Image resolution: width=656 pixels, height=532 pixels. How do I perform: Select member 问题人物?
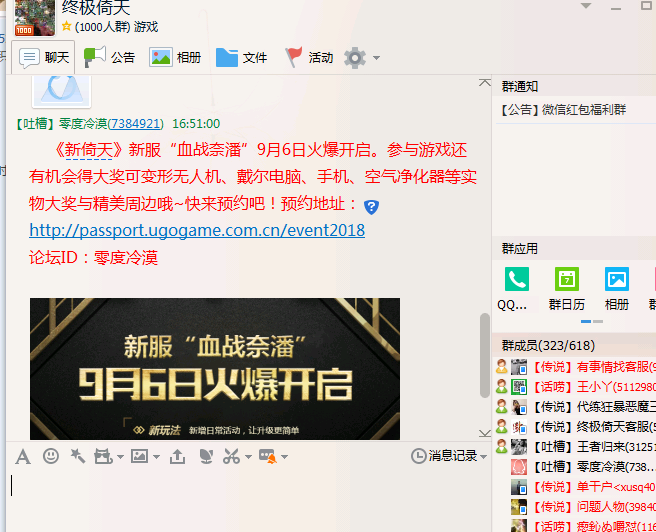(575, 507)
